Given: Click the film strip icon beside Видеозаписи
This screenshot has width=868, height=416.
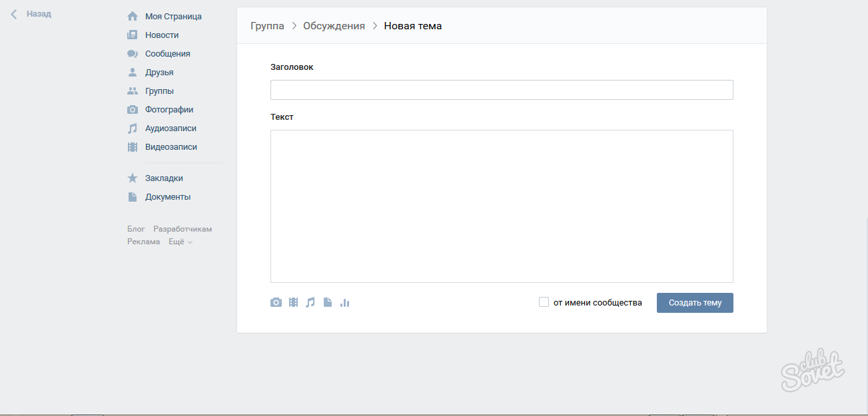Looking at the screenshot, I should 133,147.
